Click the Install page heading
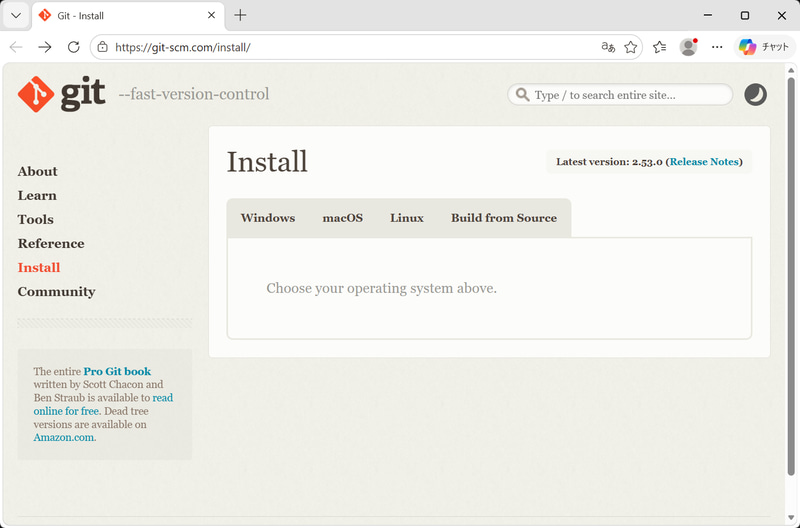The height and width of the screenshot is (528, 800). (x=267, y=162)
